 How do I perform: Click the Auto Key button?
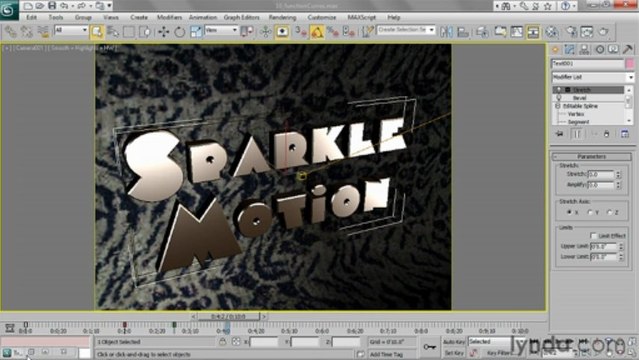pyautogui.click(x=454, y=342)
